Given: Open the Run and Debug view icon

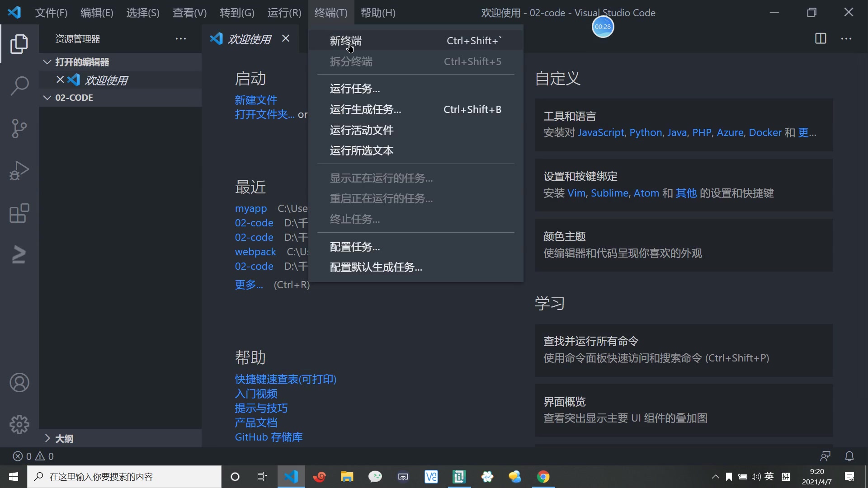Looking at the screenshot, I should pos(19,171).
